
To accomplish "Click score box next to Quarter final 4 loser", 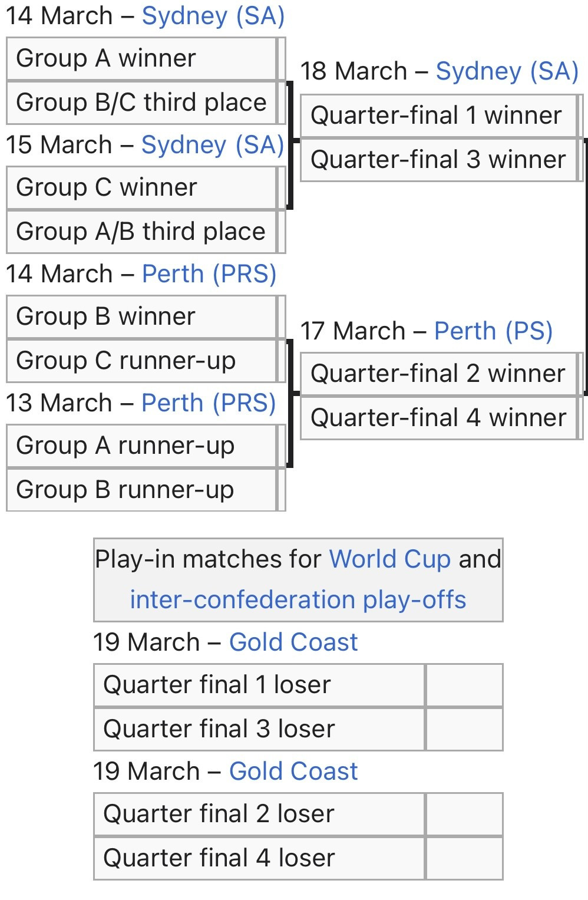I will pos(464,858).
